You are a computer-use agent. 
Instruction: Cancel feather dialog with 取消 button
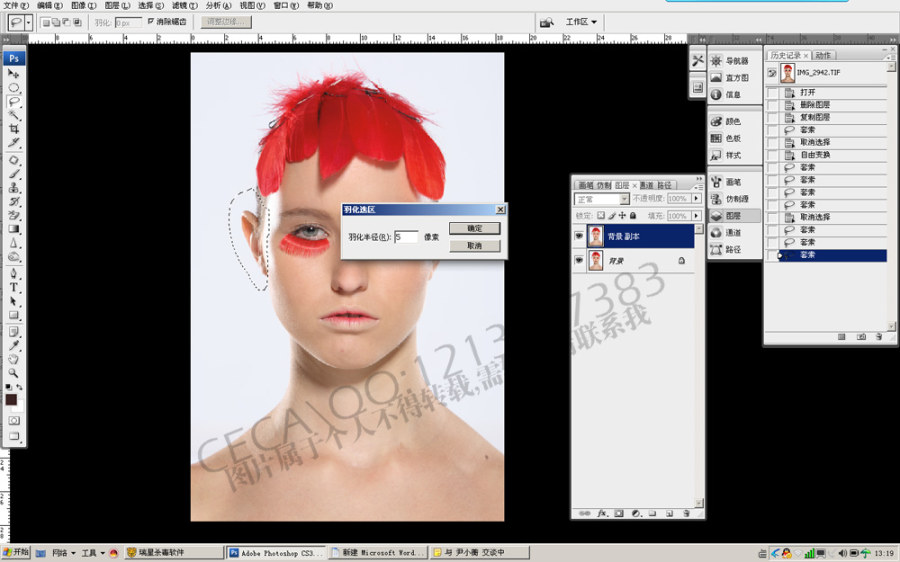coord(475,246)
